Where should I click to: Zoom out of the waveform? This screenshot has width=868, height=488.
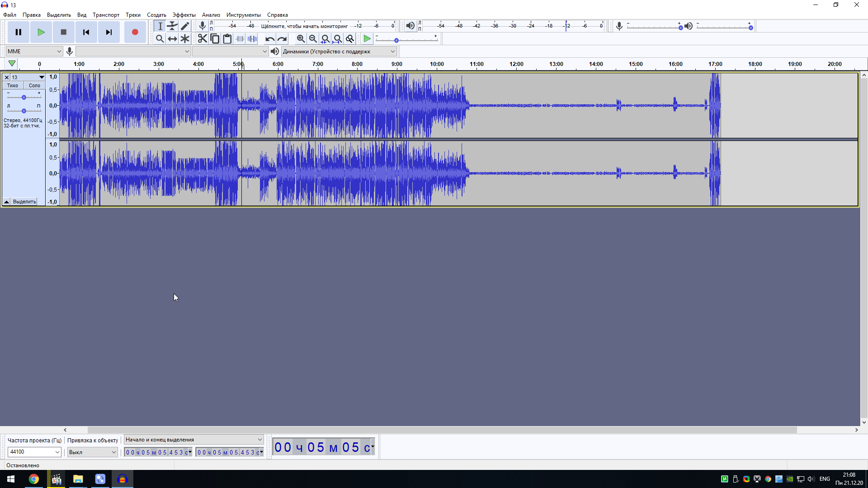(313, 39)
